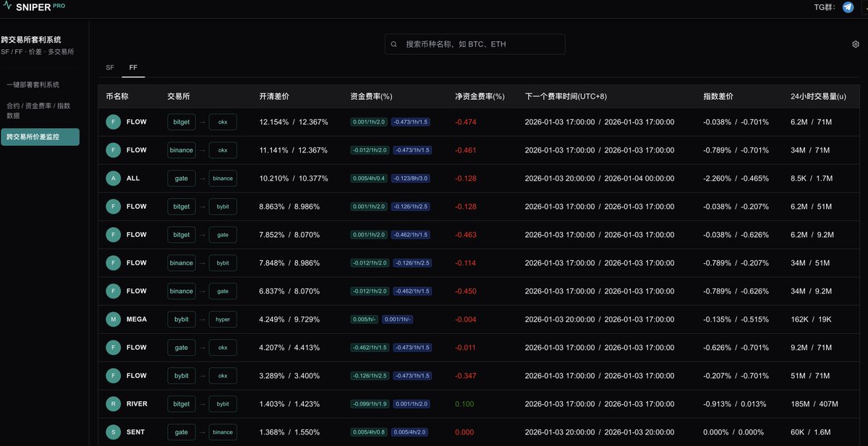Switch to the SF tab
Image resolution: width=868 pixels, height=446 pixels.
109,67
